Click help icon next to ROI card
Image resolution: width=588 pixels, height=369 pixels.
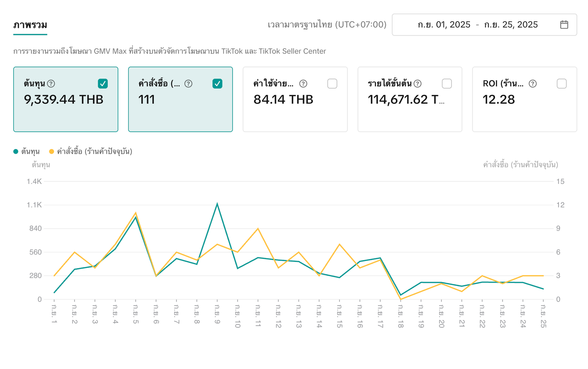533,84
